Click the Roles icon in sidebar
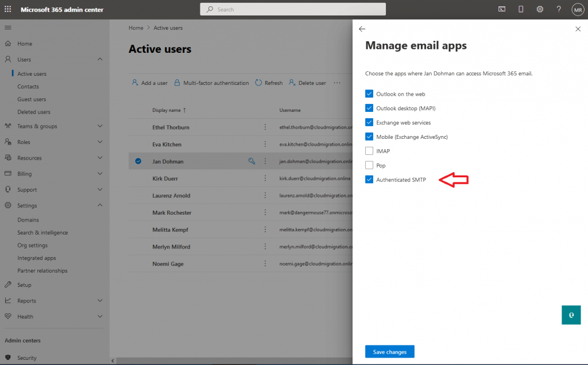 8,142
